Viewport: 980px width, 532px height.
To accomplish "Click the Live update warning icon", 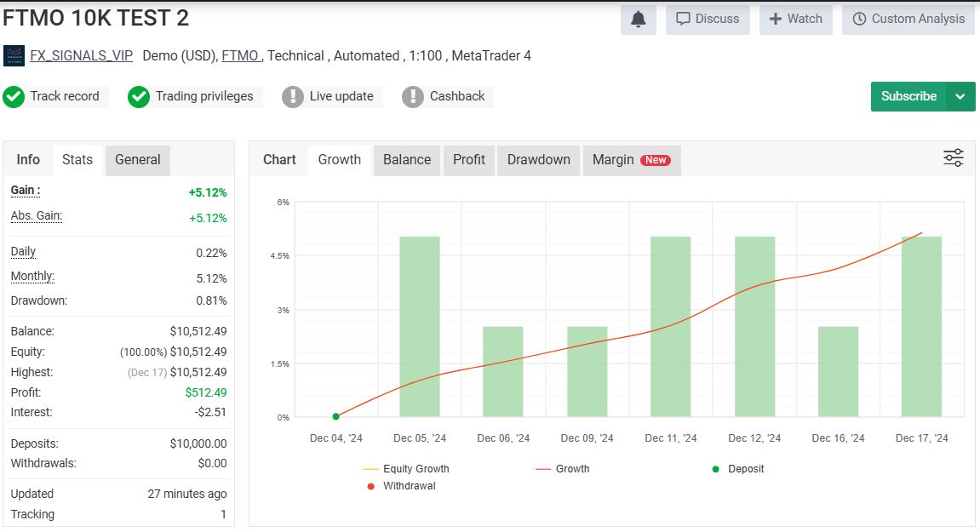I will click(293, 97).
